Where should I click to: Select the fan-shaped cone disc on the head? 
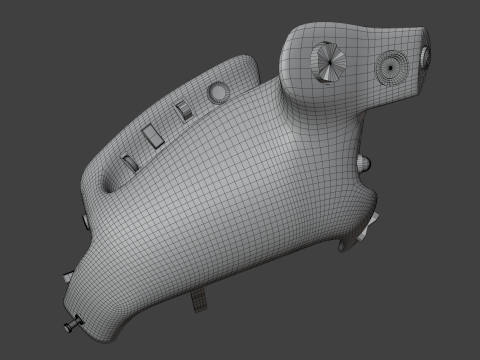(x=328, y=63)
